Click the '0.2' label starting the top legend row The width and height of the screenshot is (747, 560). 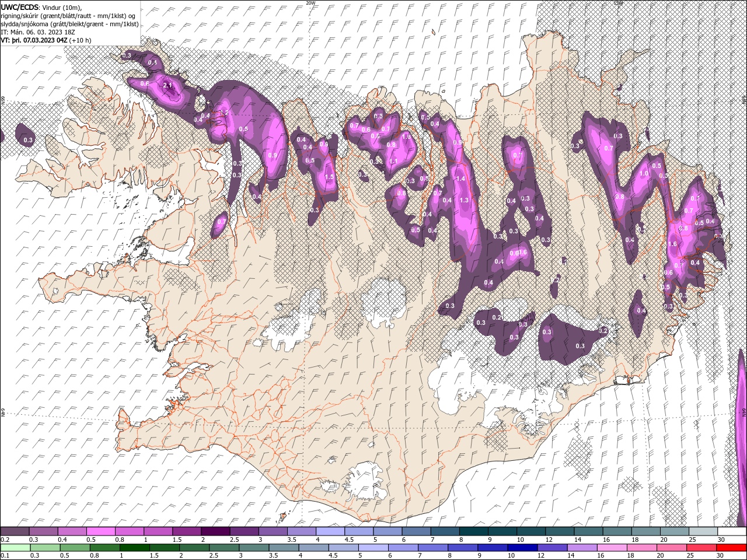click(5, 540)
